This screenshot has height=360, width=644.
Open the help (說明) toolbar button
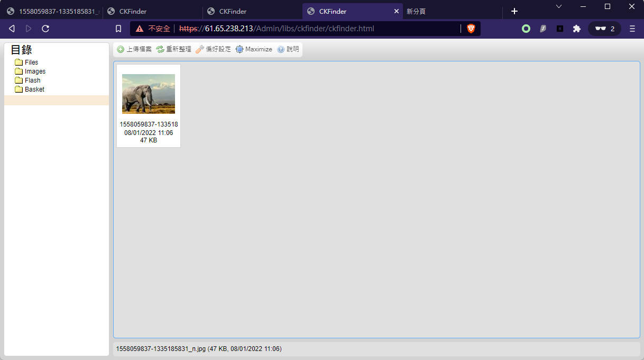tap(288, 49)
